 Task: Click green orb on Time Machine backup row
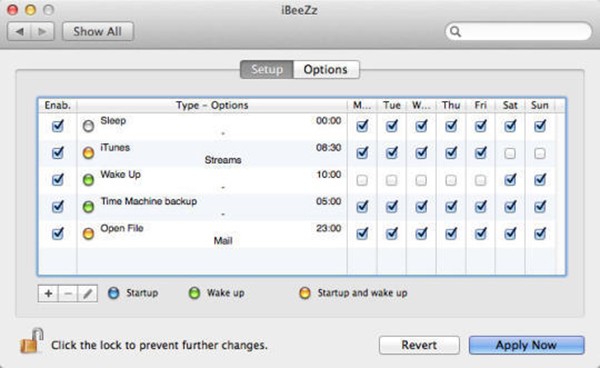pyautogui.click(x=88, y=207)
